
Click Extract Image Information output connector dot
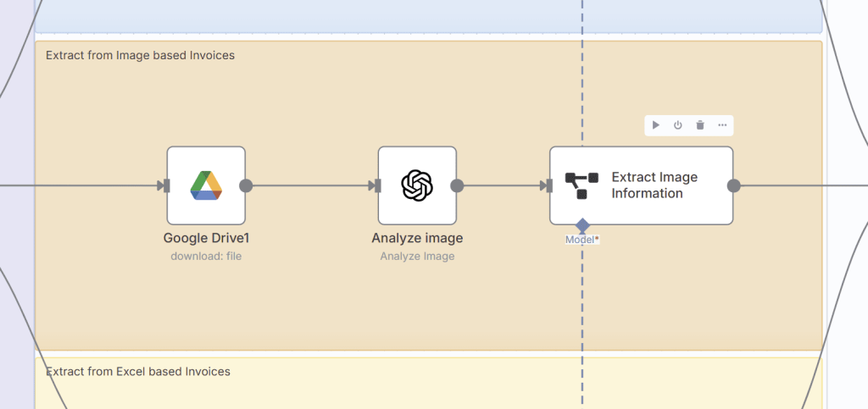734,185
